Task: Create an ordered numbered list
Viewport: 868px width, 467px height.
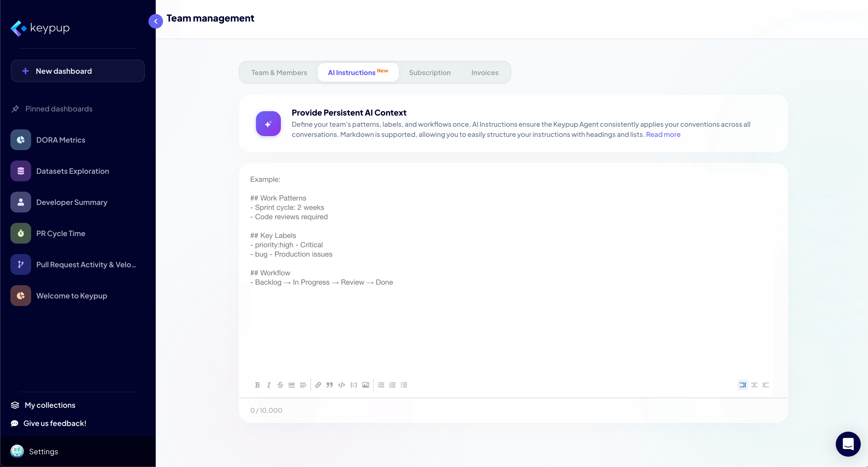Action: coord(392,385)
